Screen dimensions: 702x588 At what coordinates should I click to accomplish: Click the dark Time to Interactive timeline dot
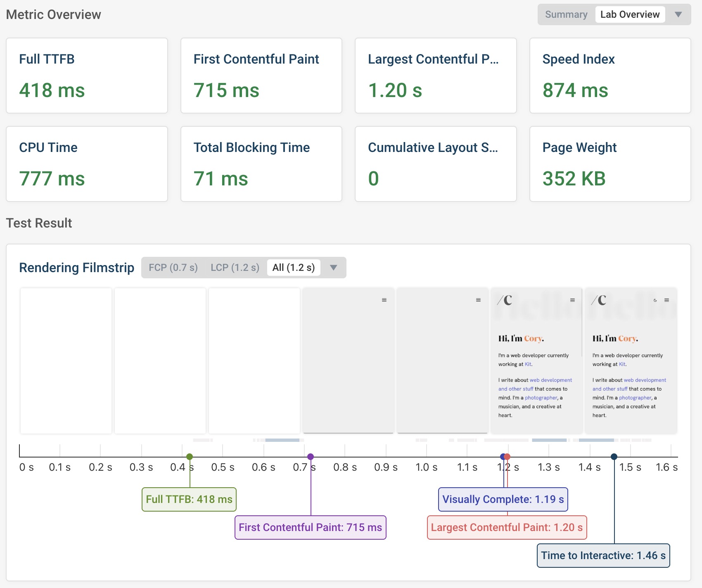coord(614,457)
